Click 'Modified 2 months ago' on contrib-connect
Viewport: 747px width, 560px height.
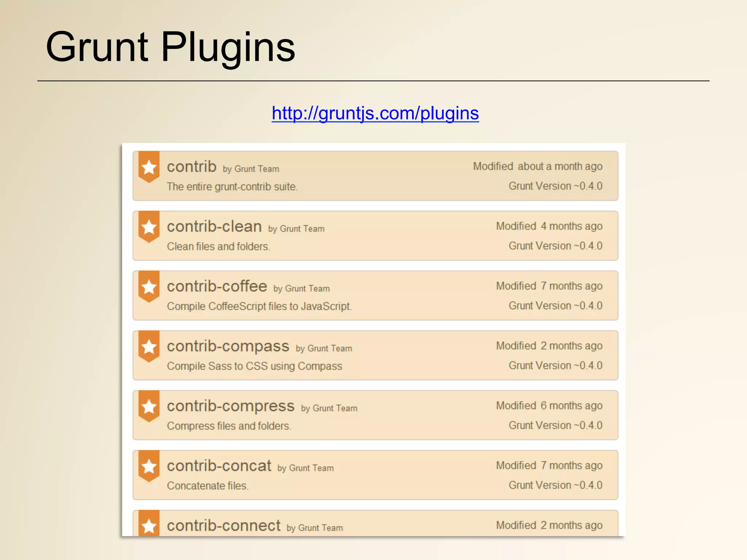[x=549, y=525]
